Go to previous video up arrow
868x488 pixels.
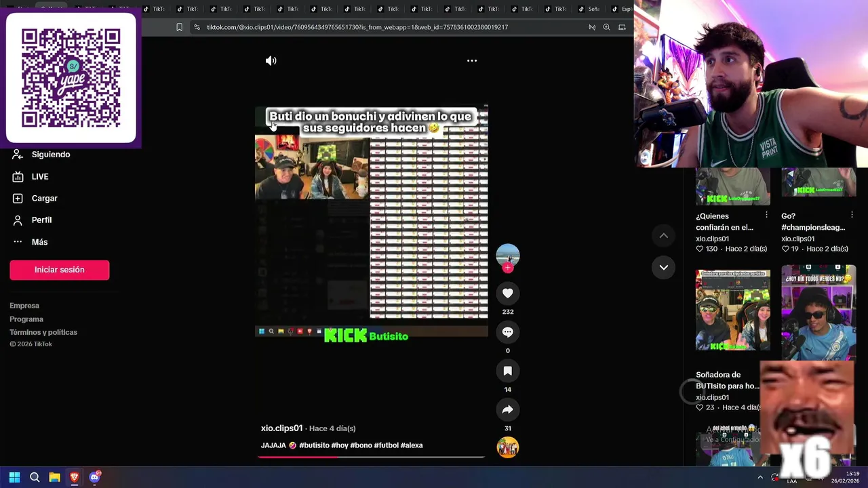[664, 235]
